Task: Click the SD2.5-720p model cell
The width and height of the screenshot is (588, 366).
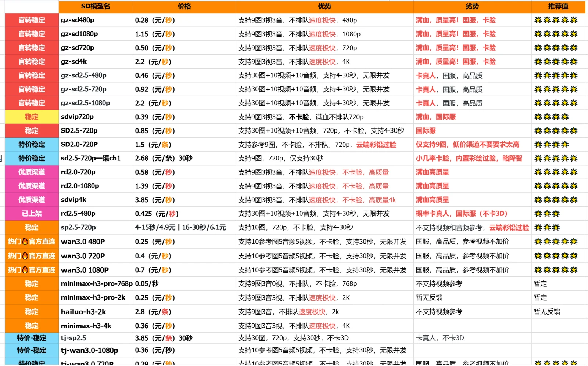Action: point(96,131)
